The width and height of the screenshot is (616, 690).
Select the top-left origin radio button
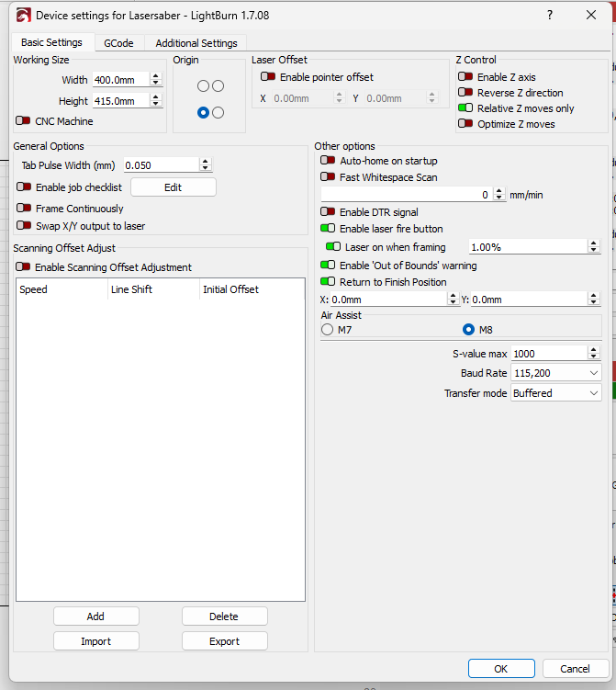203,86
